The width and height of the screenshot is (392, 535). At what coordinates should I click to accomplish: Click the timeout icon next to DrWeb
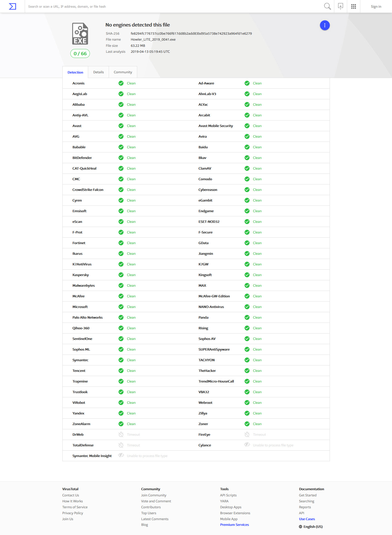(121, 434)
